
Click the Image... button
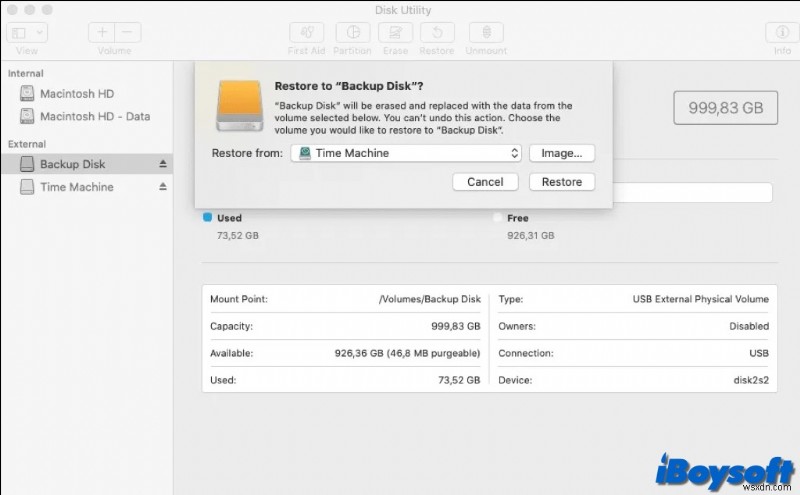click(x=562, y=153)
